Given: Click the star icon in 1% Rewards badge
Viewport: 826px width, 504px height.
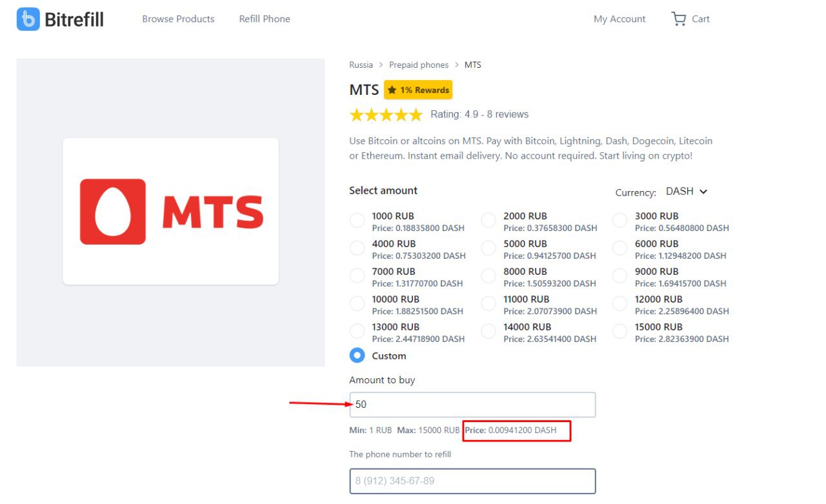Looking at the screenshot, I should (x=392, y=90).
